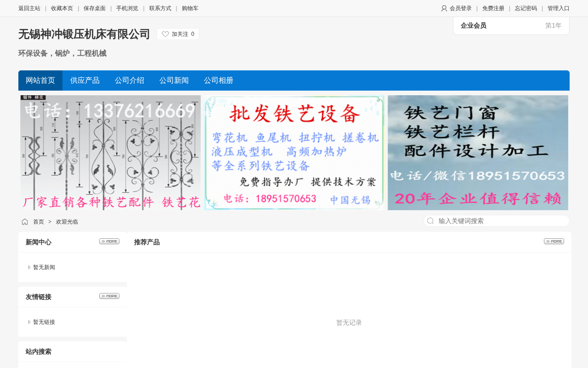Image resolution: width=588 pixels, height=368 pixels.
Task: Click 返回主站 link in top bar
Action: 29,8
